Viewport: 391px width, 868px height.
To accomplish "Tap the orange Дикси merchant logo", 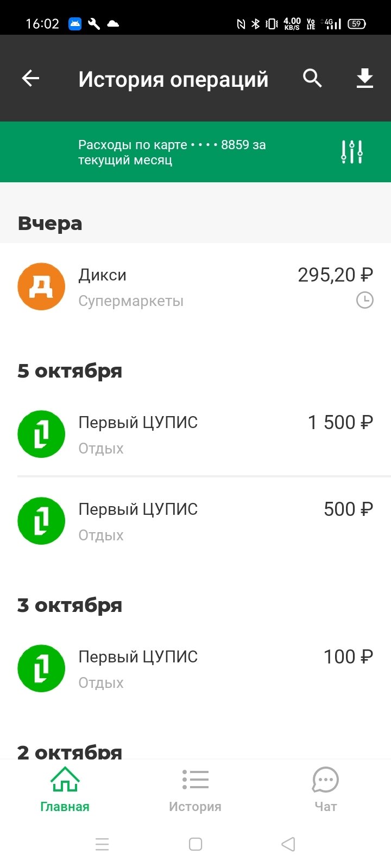I will (x=41, y=286).
